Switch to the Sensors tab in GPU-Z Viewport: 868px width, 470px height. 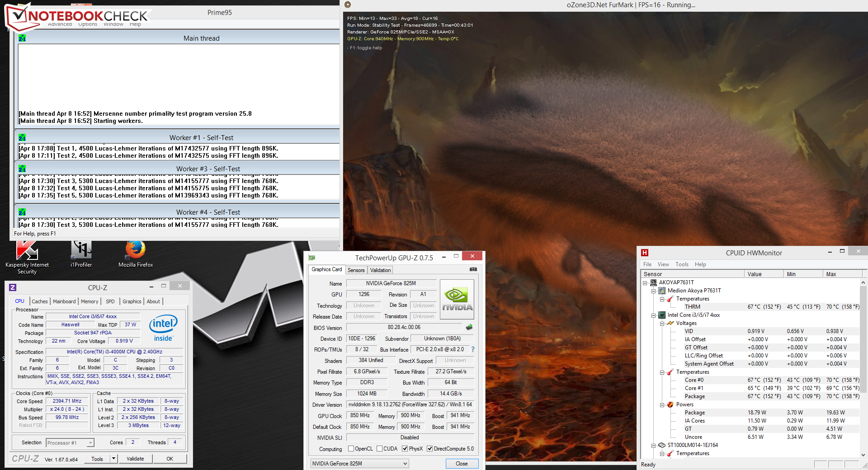click(x=356, y=270)
